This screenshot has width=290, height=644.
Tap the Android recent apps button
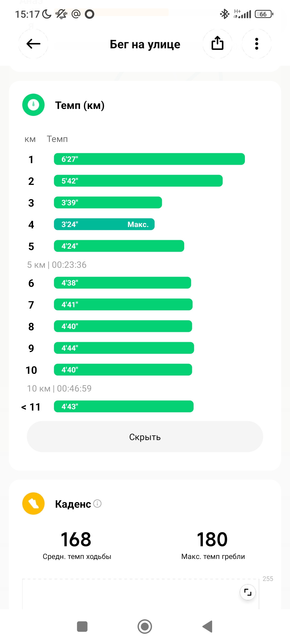pyautogui.click(x=82, y=627)
